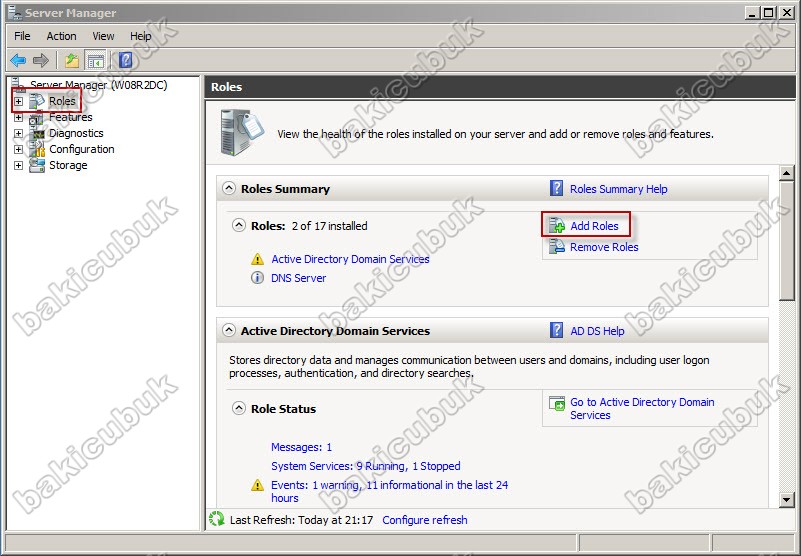Click the large Roles server header icon

pos(242,132)
